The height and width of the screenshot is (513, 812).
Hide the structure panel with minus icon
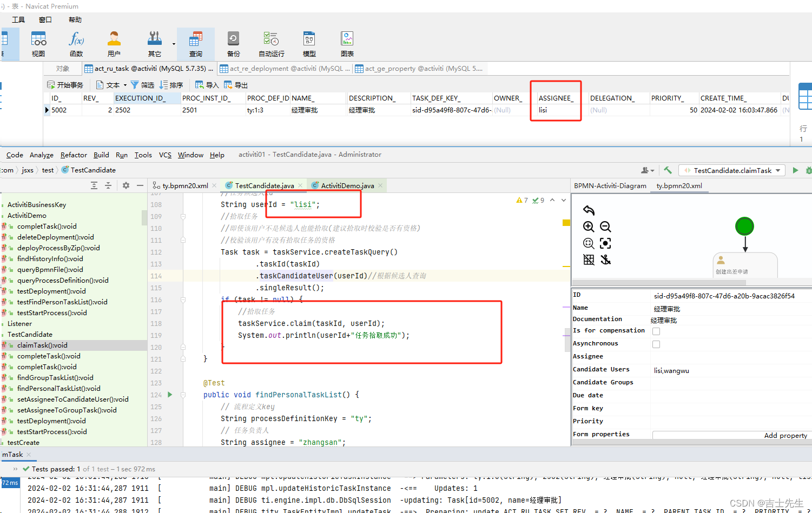click(140, 185)
